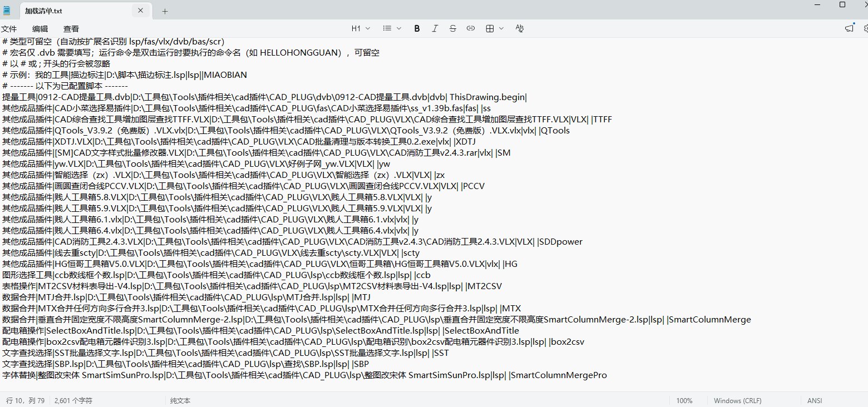The height and width of the screenshot is (407, 868).
Task: Click the line ending with |XDTJ
Action: (239, 142)
